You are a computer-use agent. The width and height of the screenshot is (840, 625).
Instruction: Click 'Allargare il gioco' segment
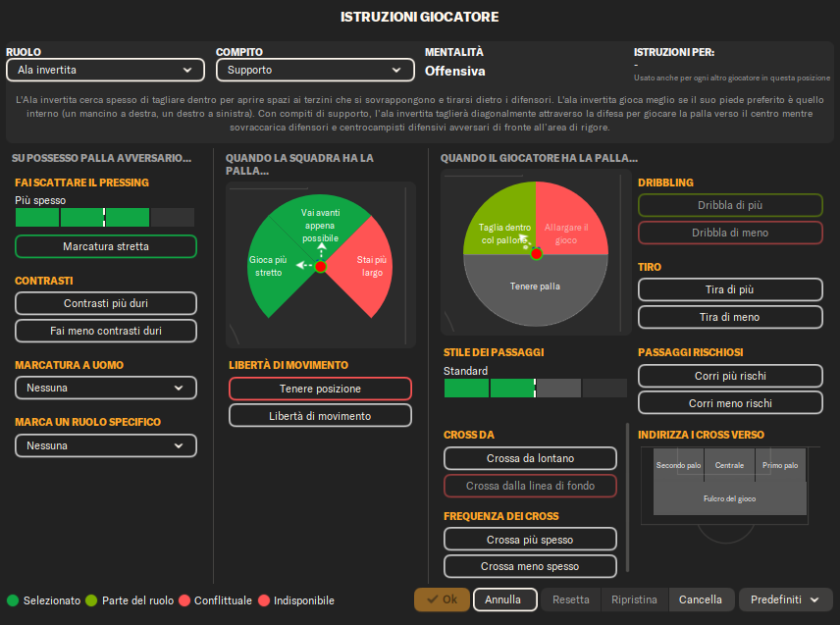[x=569, y=226]
